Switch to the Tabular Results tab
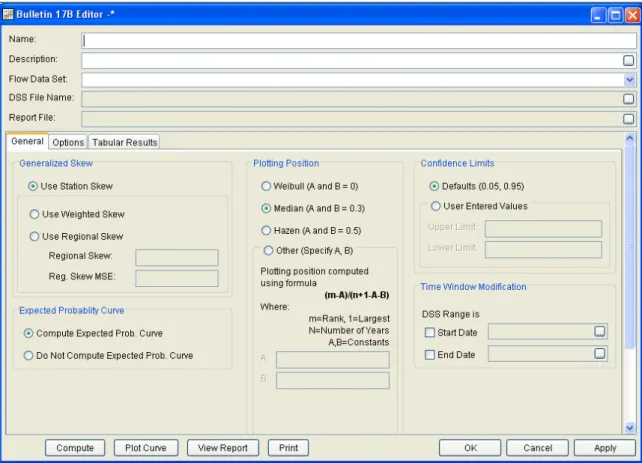Screen dimensions: 642x463 tap(124, 142)
